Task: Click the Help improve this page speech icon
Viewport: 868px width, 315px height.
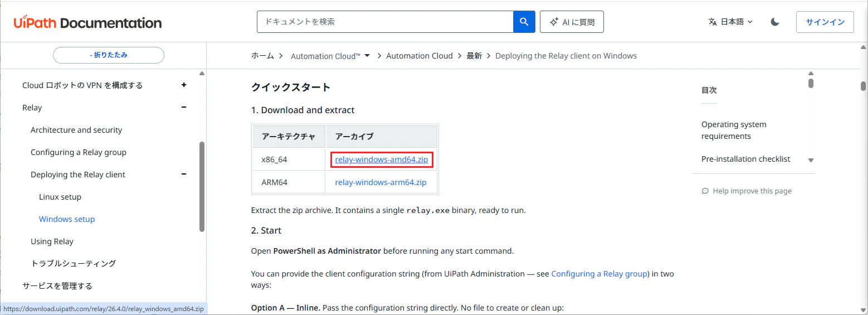Action: coord(705,191)
